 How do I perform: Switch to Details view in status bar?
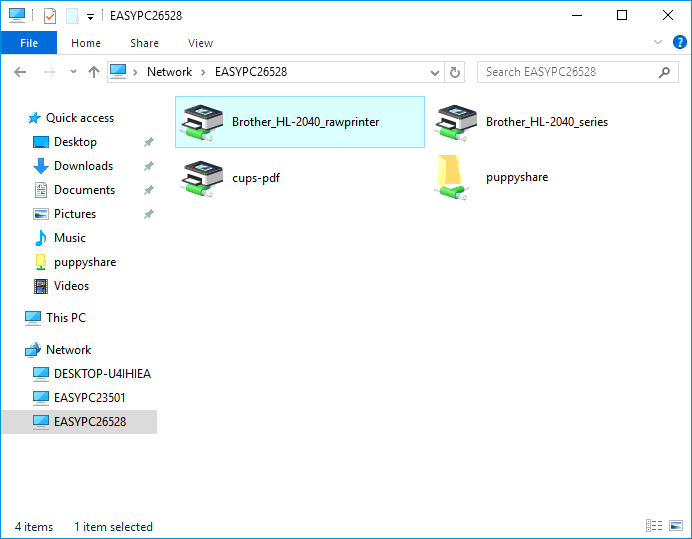tap(654, 526)
